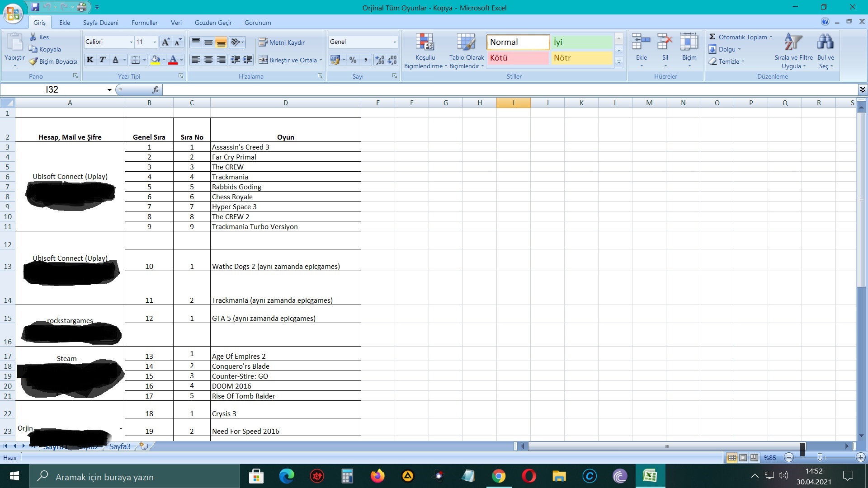Toggle bold K formatting
Image resolution: width=868 pixels, height=488 pixels.
click(90, 60)
